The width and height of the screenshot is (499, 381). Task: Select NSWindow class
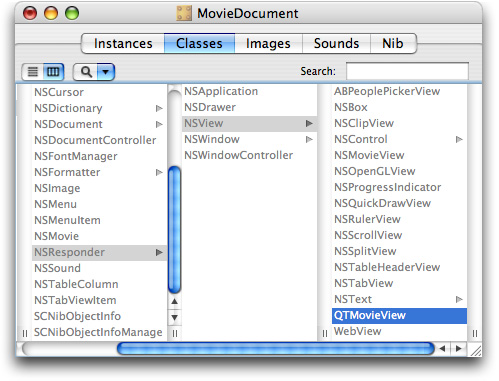[212, 139]
